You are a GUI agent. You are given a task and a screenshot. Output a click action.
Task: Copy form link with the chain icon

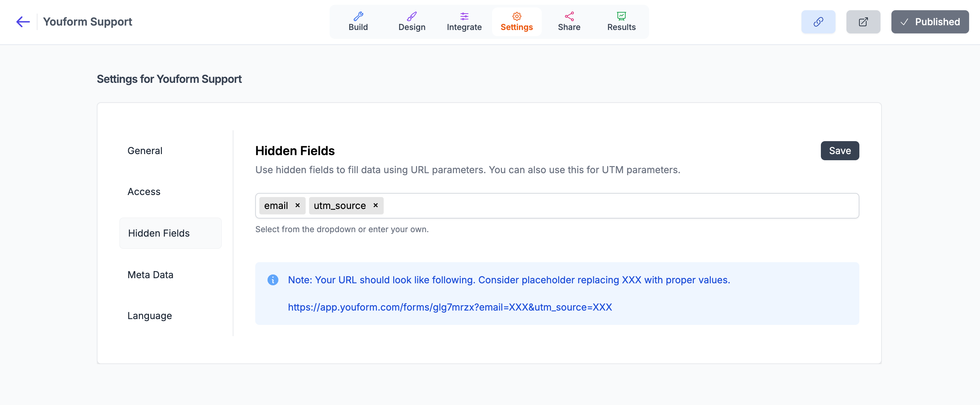click(818, 22)
